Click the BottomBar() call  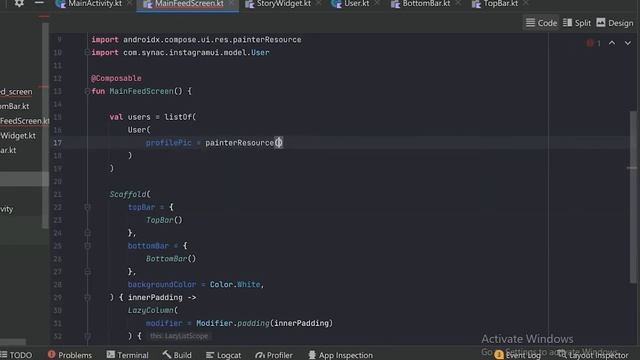click(171, 259)
